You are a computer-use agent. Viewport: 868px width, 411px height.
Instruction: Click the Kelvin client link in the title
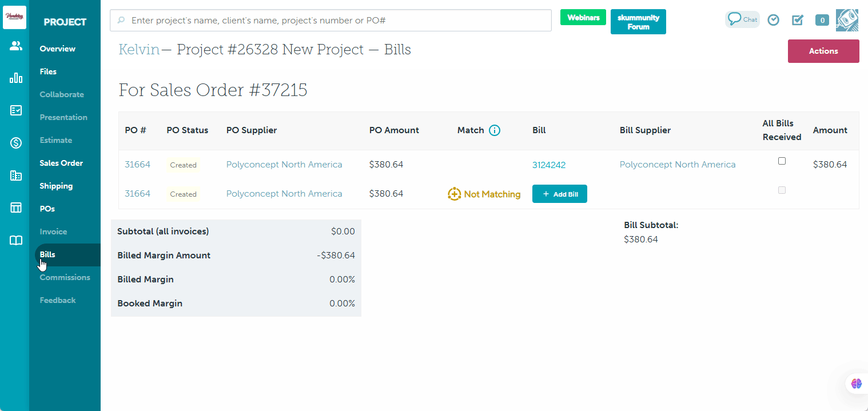pos(139,50)
